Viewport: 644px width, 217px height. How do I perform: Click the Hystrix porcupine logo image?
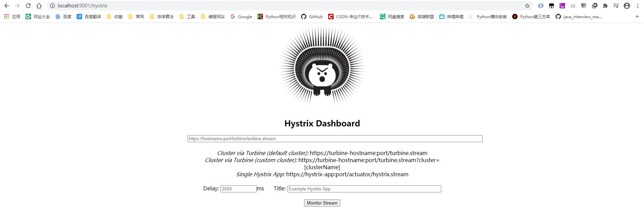pos(322,65)
